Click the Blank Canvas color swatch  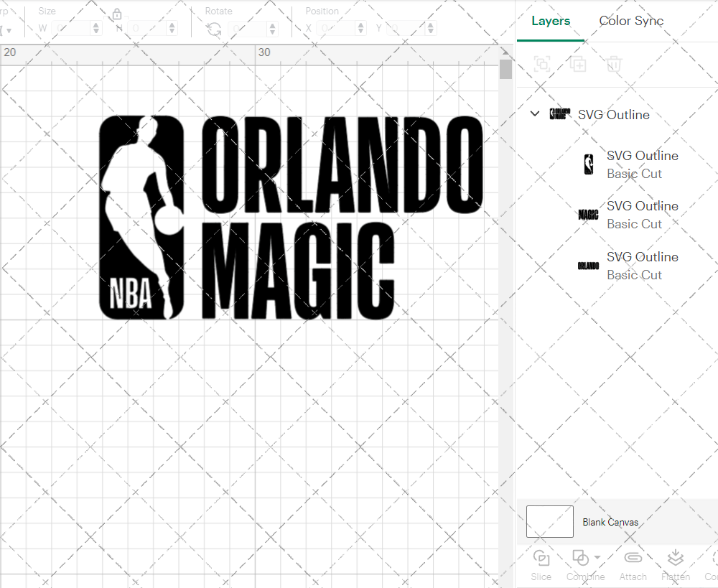coord(549,522)
